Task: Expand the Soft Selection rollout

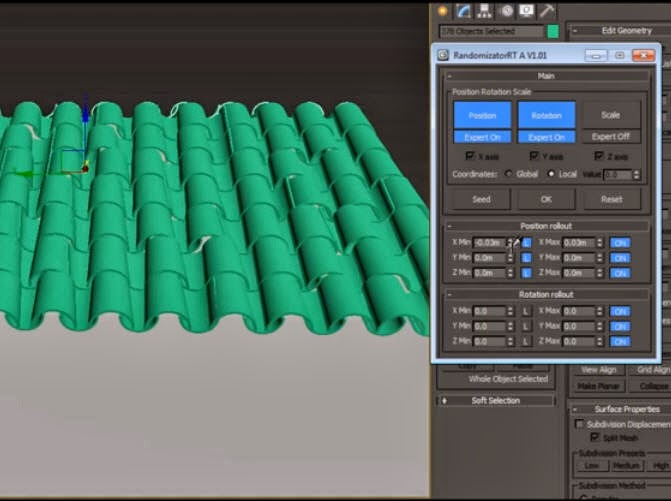Action: tap(496, 400)
